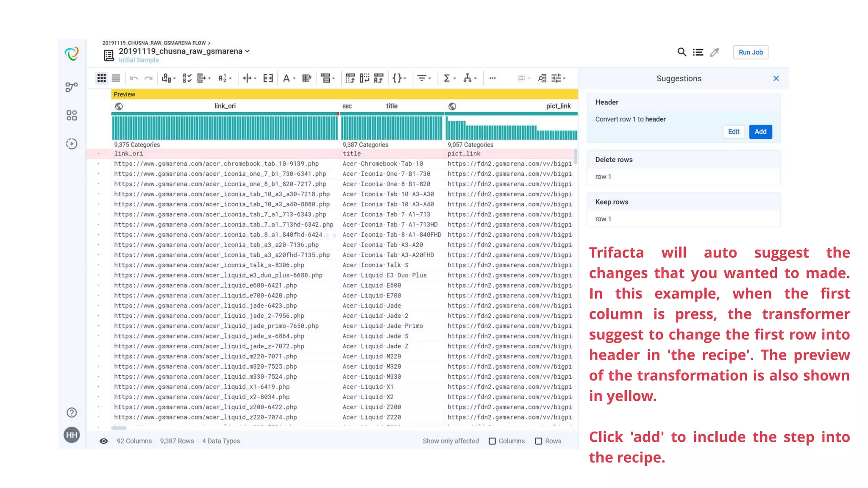Open search transformations magnifier
Viewport: 868px width, 488px height.
coord(682,52)
